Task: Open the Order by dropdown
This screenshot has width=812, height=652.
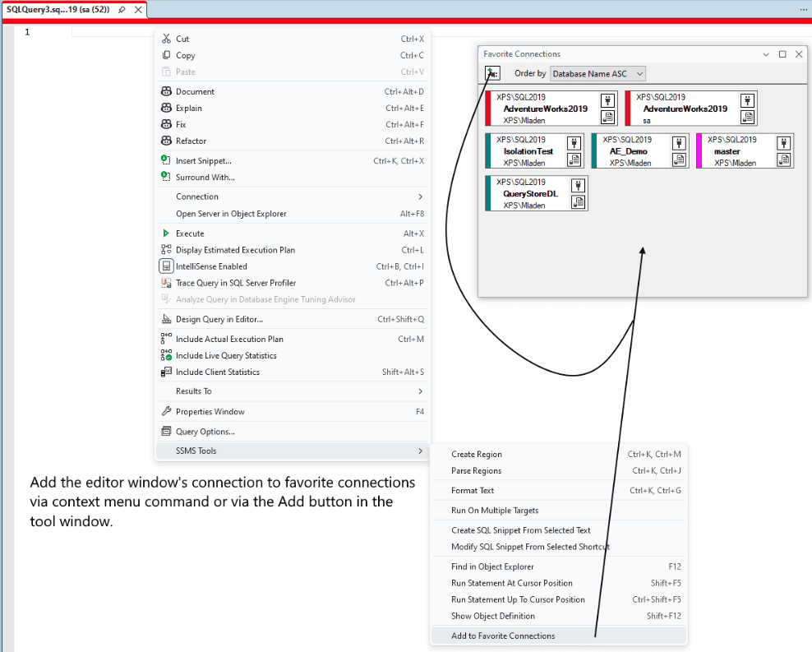Action: pos(597,73)
